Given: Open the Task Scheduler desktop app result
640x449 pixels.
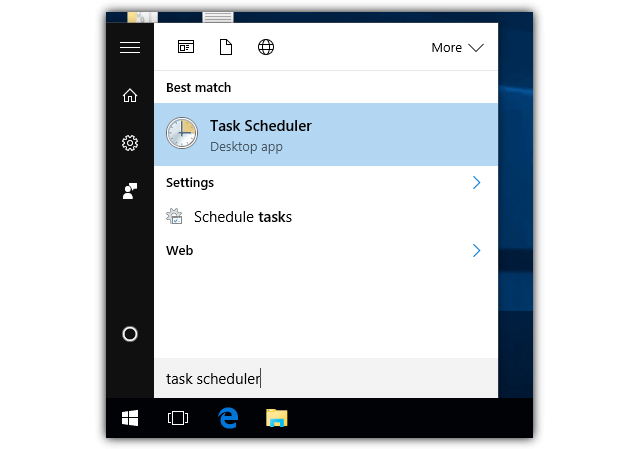Looking at the screenshot, I should [x=326, y=135].
